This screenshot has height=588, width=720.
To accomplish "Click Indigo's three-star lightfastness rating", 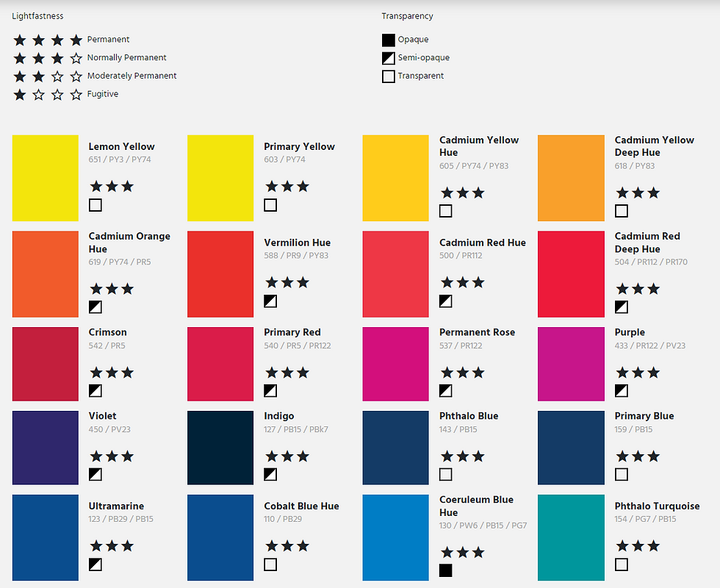I will coord(287,456).
